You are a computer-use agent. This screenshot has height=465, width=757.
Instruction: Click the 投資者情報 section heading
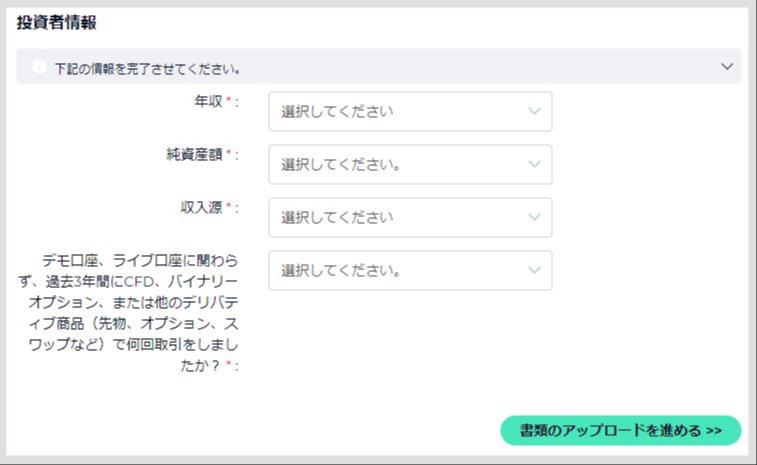tap(56, 23)
